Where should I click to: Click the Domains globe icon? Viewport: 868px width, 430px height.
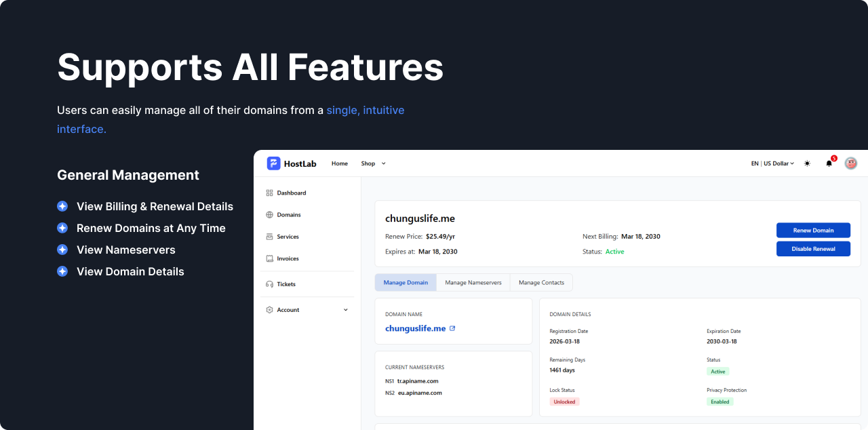270,215
